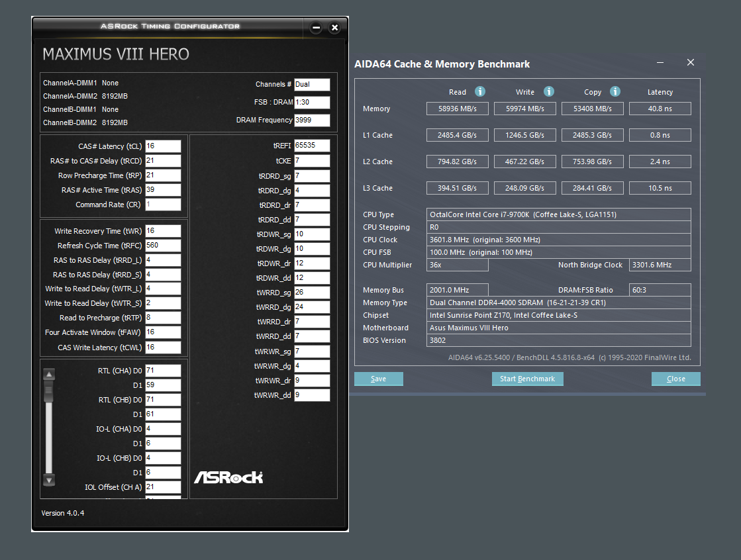This screenshot has width=741, height=560.
Task: Click the tRDRD_dg value field
Action: tap(312, 191)
